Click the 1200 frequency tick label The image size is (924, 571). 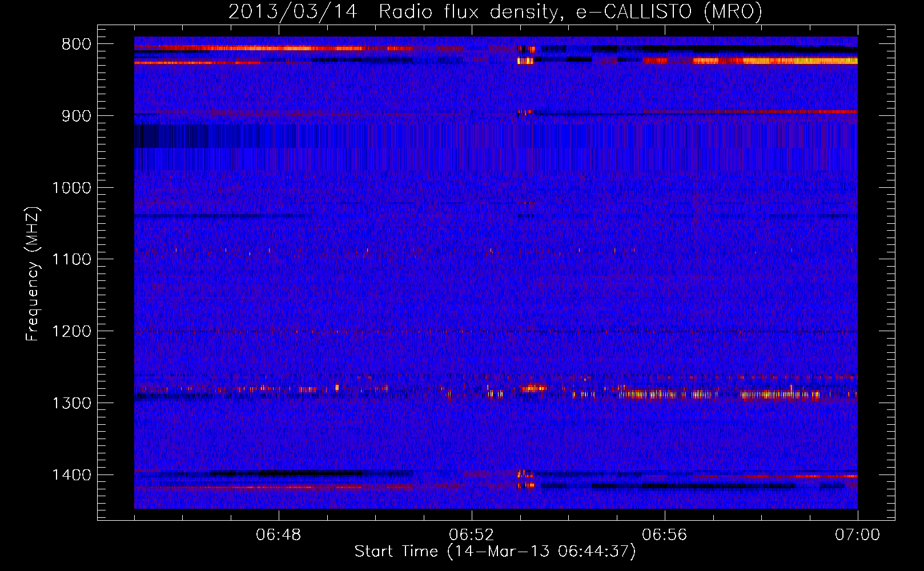(x=71, y=332)
